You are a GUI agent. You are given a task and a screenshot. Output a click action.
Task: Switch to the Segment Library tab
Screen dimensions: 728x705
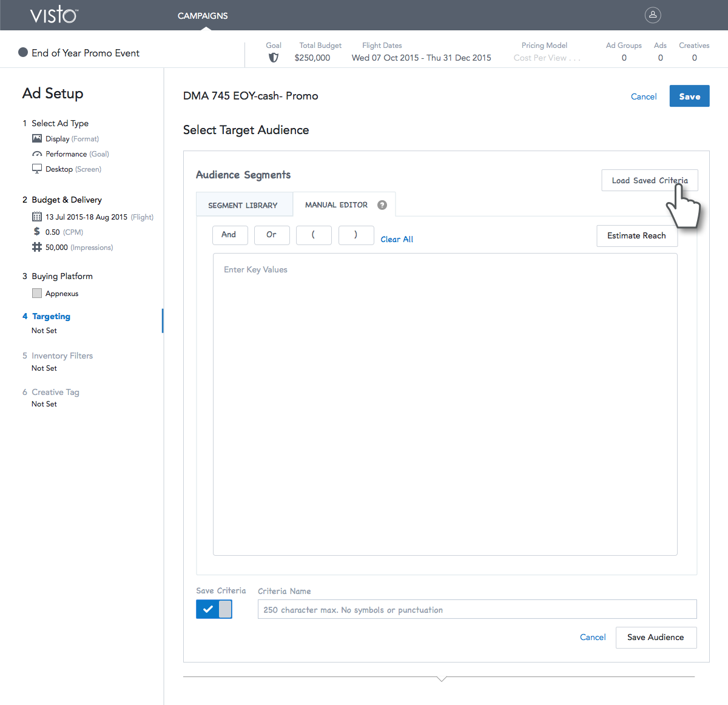[243, 205]
